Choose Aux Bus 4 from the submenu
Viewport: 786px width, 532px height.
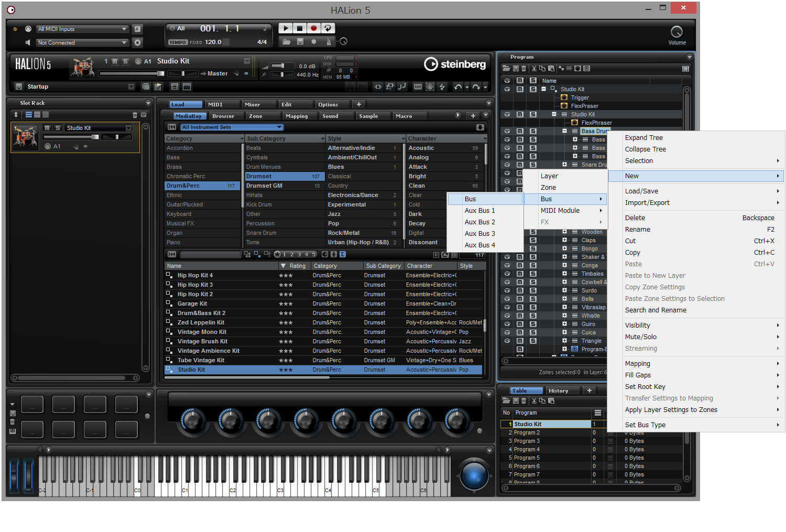pos(485,245)
